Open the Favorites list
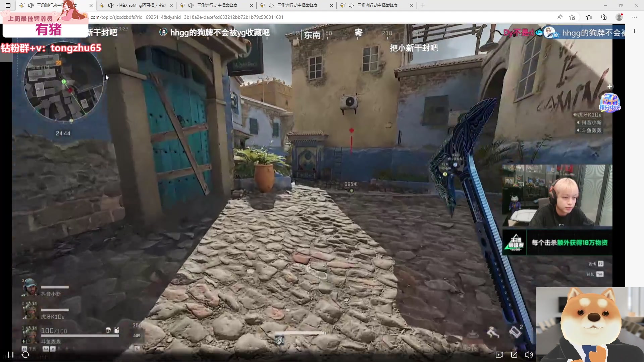This screenshot has width=644, height=362. coord(589,17)
